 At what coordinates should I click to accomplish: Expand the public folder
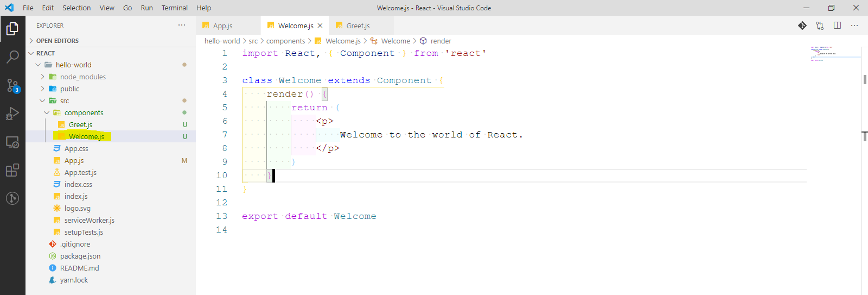pos(111,89)
